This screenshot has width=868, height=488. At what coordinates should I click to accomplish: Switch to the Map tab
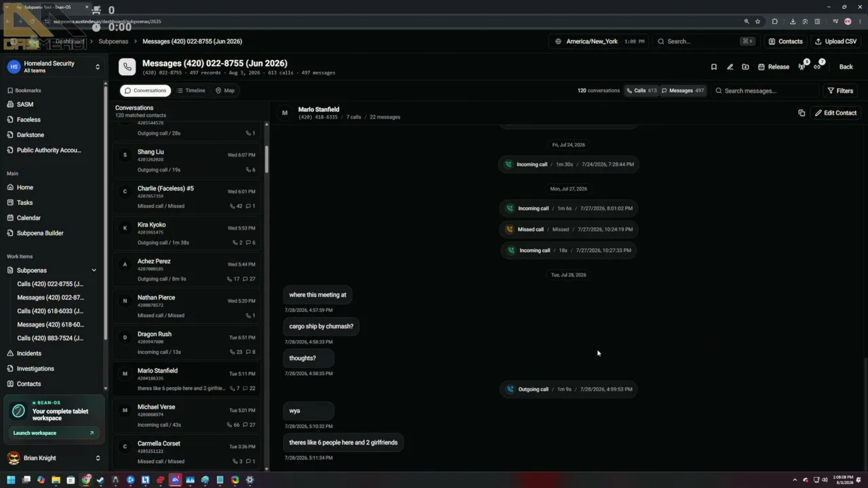click(x=225, y=90)
